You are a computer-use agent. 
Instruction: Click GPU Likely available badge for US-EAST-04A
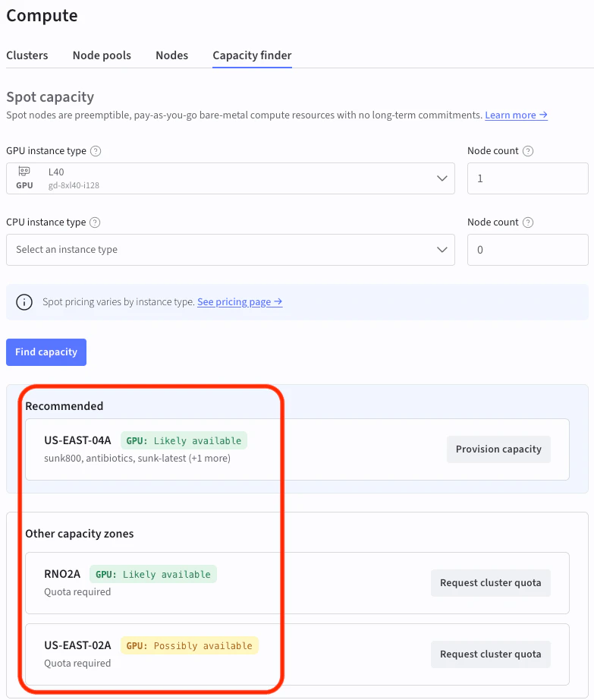tap(184, 440)
